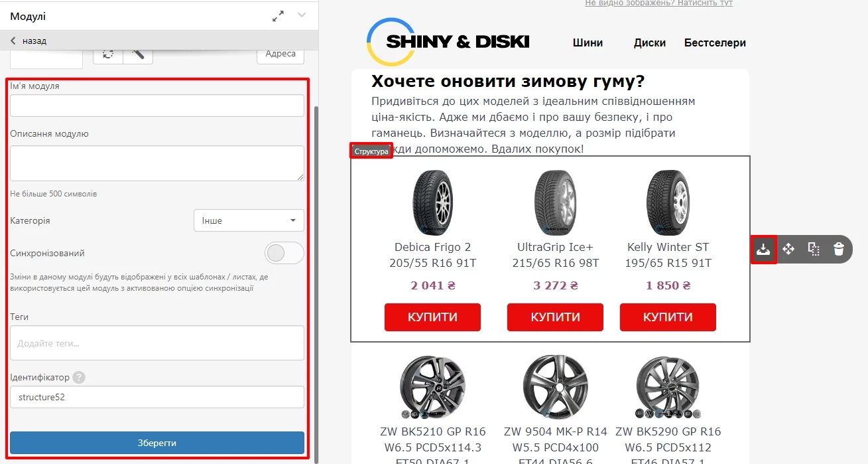Screen dimensions: 868x464
Task: Open the Шини menu link
Action: coord(588,42)
